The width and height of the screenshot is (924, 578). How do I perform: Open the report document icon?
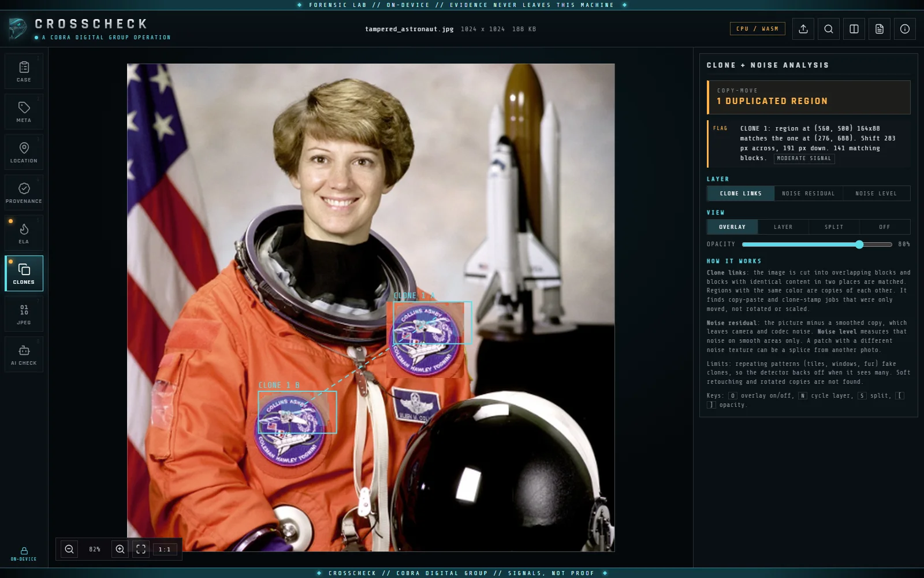880,29
